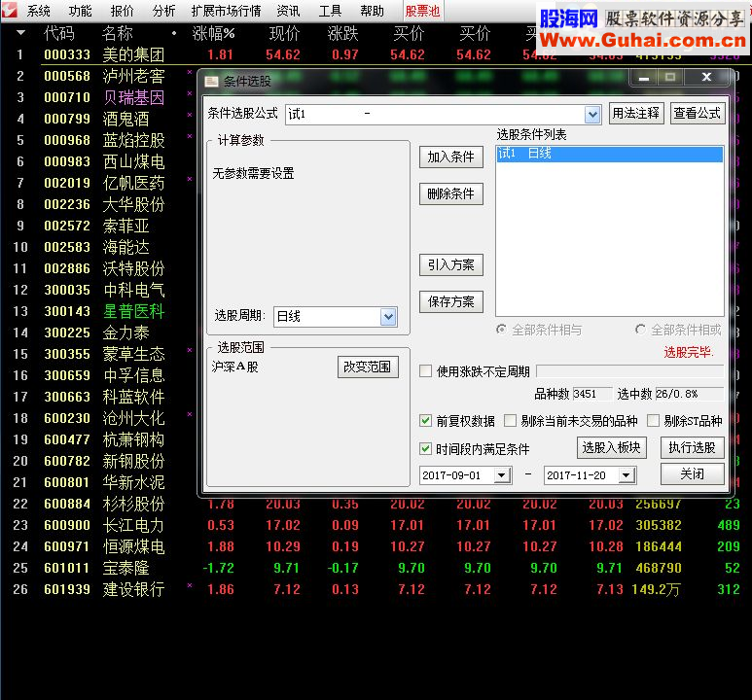The width and height of the screenshot is (752, 700).
Task: Click the 删除条件 button
Action: pos(450,193)
